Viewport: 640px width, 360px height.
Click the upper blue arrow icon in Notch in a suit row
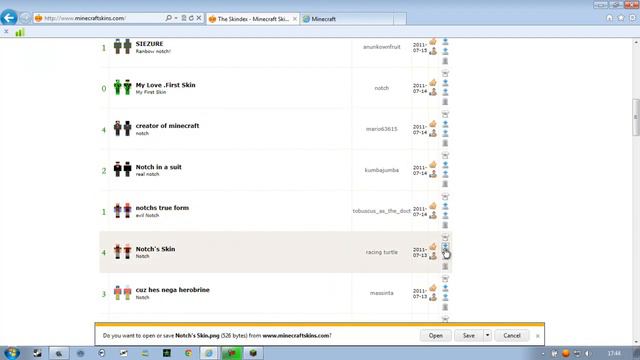(x=445, y=164)
